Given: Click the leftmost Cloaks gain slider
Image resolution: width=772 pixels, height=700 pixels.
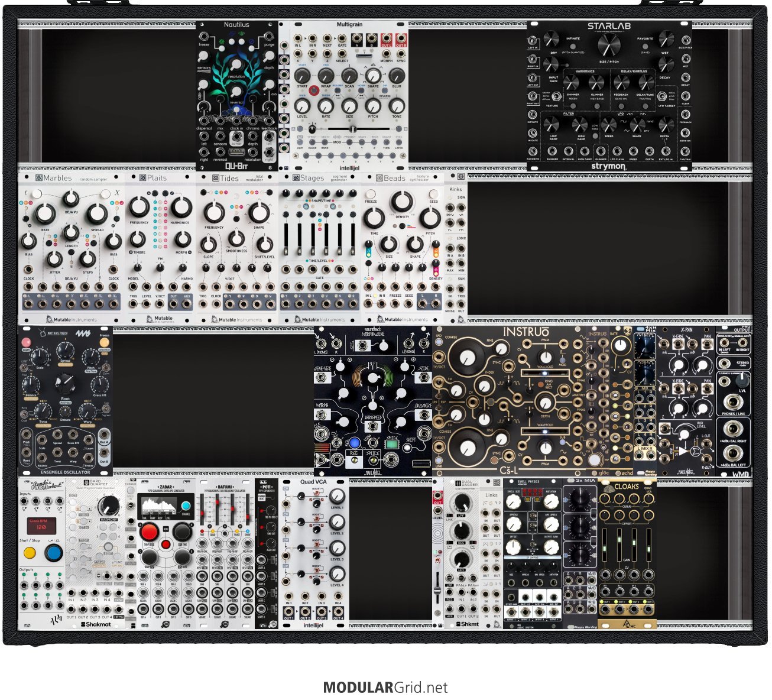Looking at the screenshot, I should coord(606,544).
